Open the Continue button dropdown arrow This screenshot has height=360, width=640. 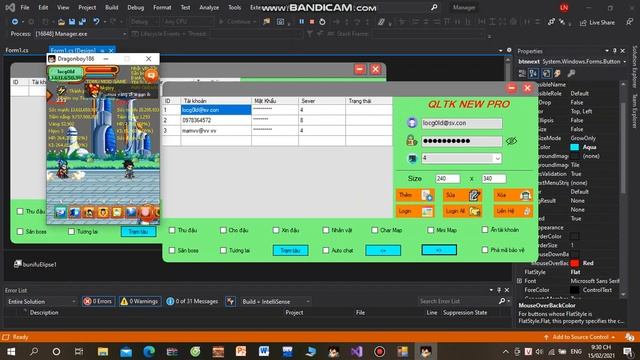point(254,22)
